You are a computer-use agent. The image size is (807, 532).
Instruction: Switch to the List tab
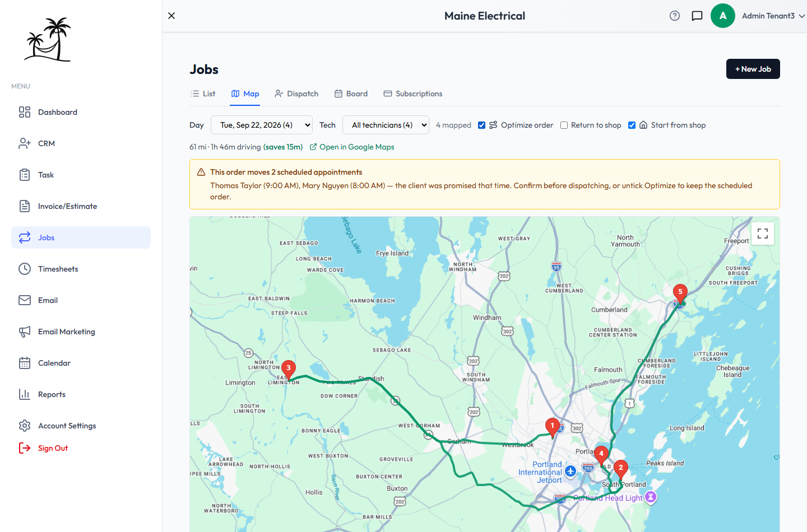click(203, 94)
